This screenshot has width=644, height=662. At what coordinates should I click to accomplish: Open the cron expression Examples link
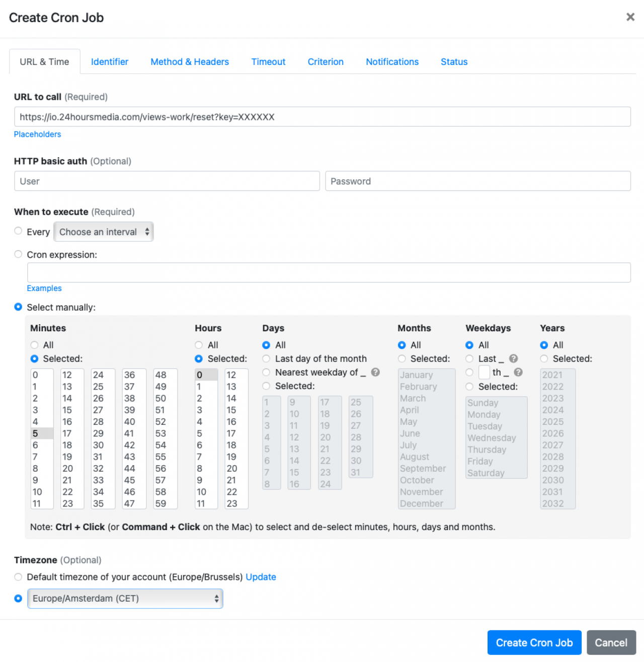tap(44, 288)
